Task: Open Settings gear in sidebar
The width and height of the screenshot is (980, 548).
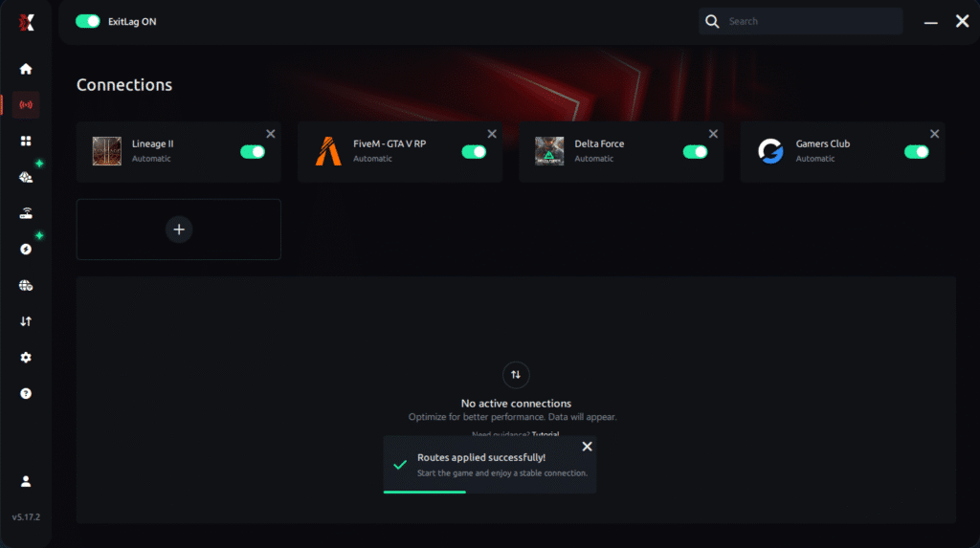Action: click(x=26, y=358)
